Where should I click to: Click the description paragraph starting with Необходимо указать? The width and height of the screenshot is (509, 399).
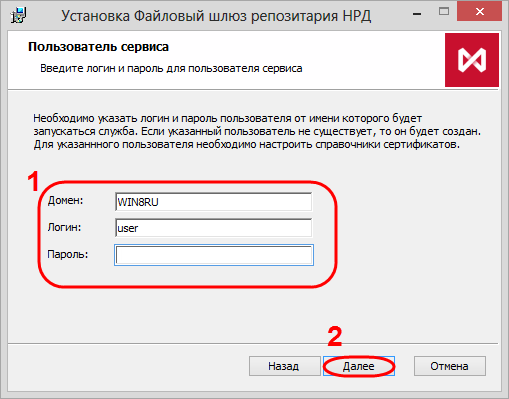[257, 131]
